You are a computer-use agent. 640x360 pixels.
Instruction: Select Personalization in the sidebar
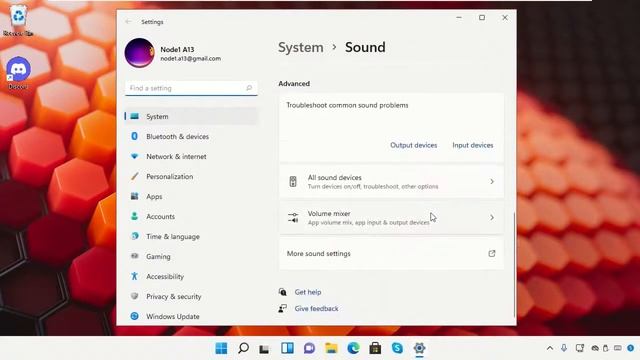(x=191, y=176)
